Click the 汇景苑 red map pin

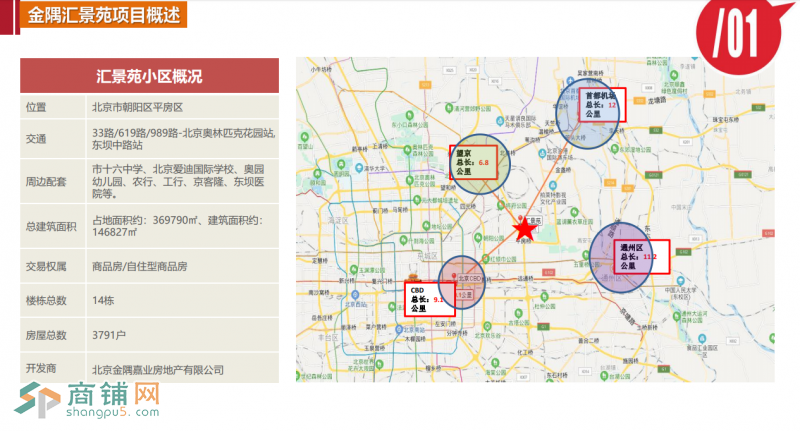coord(521,219)
